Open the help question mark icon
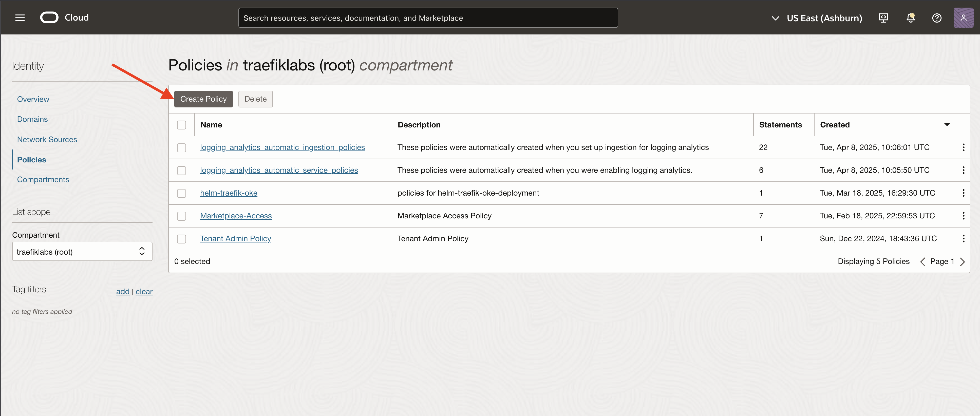The height and width of the screenshot is (416, 980). pos(937,18)
